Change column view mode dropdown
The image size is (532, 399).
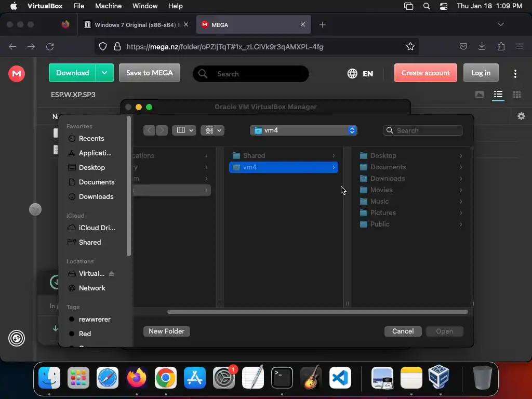coord(184,130)
